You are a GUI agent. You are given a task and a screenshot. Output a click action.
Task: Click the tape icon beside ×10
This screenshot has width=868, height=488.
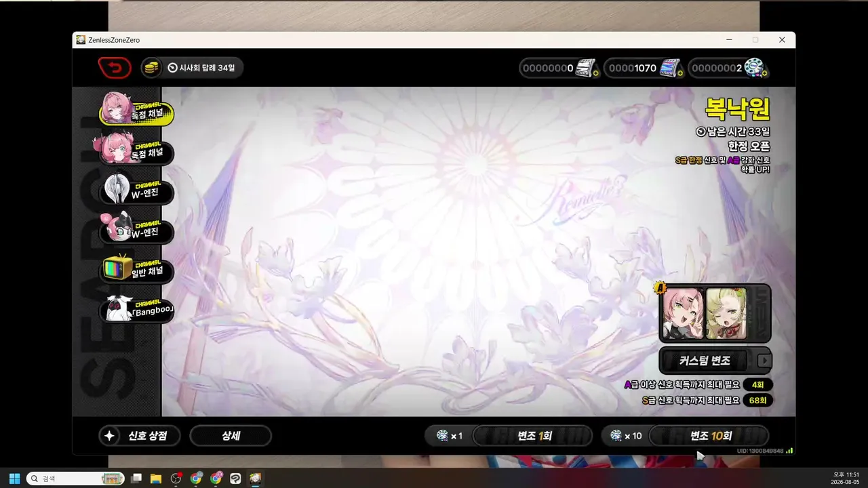(x=616, y=436)
